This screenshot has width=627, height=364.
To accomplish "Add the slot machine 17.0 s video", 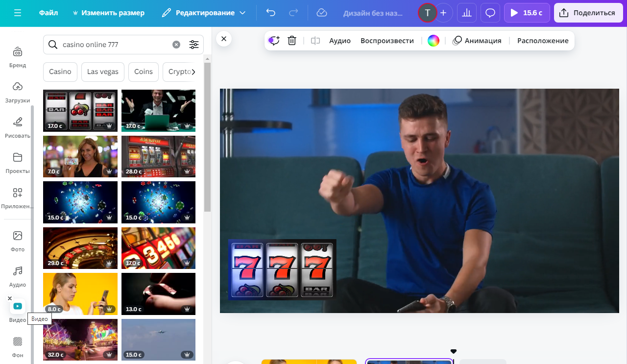I will coord(80,111).
